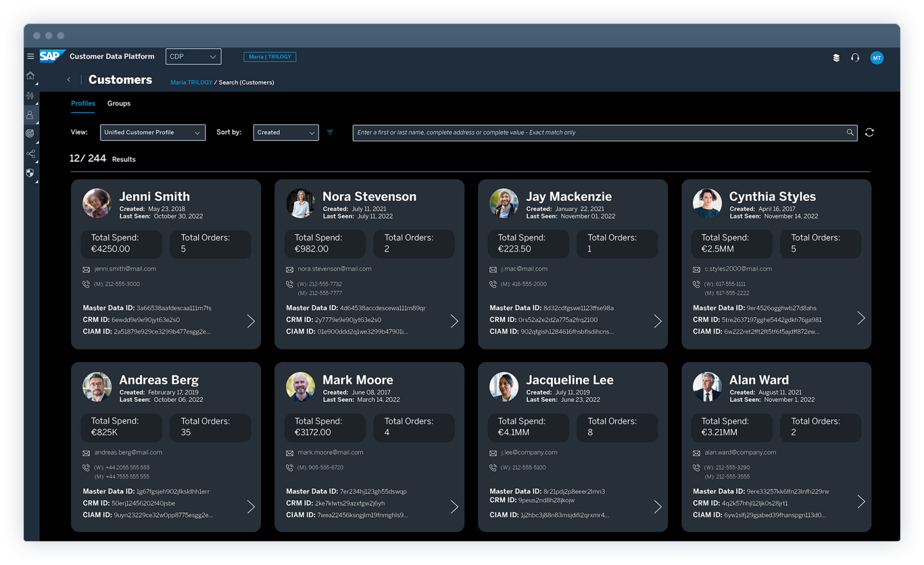This screenshot has height=565, width=924.
Task: Open the customers person icon in sidebar
Action: tap(30, 115)
